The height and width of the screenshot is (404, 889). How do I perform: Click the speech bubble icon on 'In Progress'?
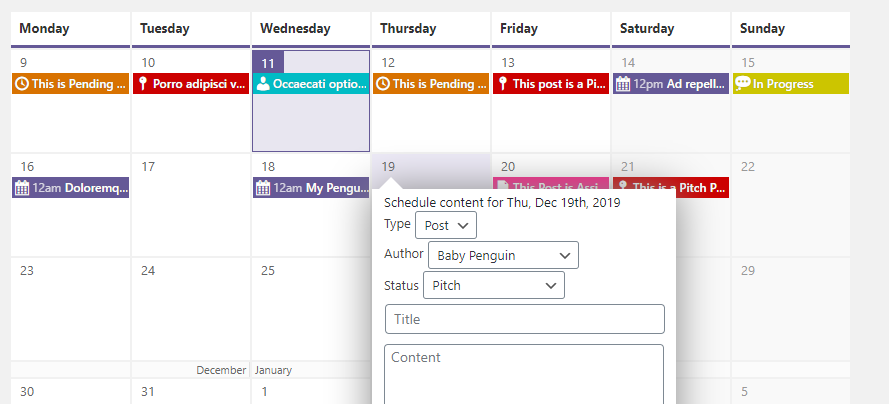point(742,84)
